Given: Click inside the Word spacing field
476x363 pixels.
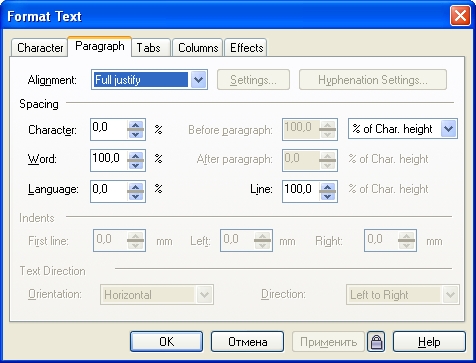Looking at the screenshot, I should click(x=109, y=160).
